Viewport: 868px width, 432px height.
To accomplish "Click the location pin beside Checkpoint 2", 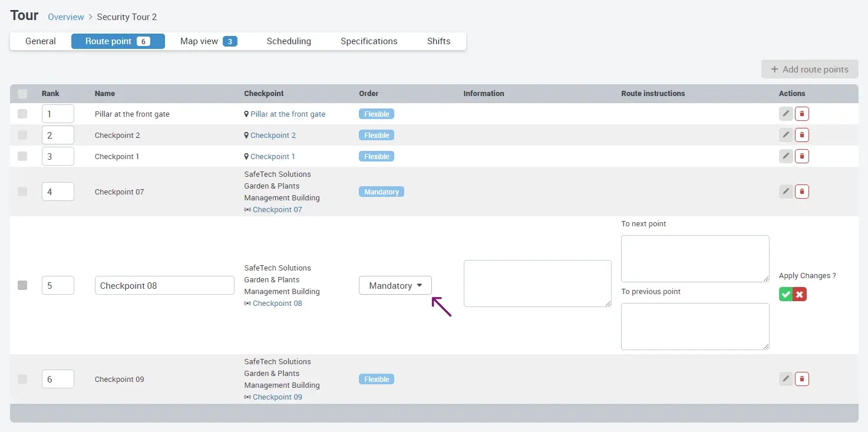I will tap(246, 135).
